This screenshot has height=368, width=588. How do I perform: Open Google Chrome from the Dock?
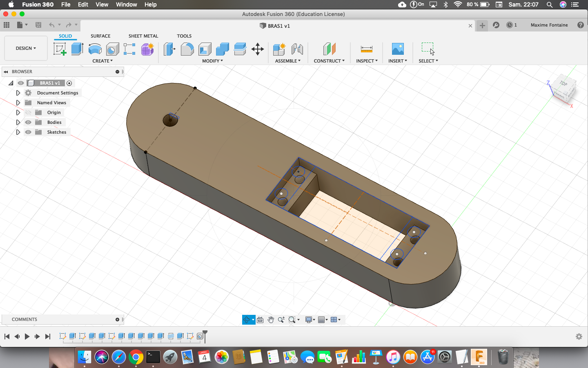point(136,357)
